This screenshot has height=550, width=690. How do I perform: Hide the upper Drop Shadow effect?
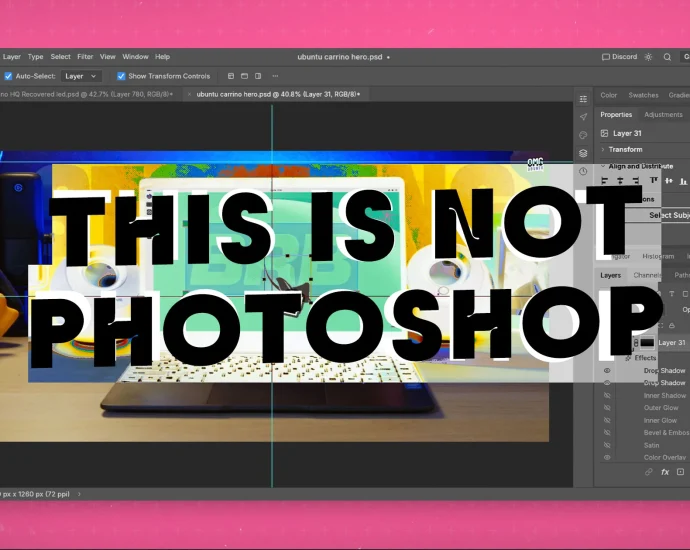(x=607, y=370)
